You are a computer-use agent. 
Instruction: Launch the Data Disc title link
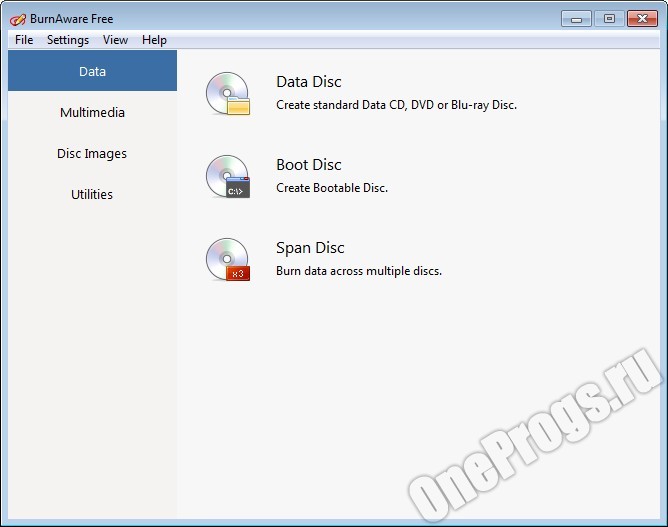click(x=309, y=82)
